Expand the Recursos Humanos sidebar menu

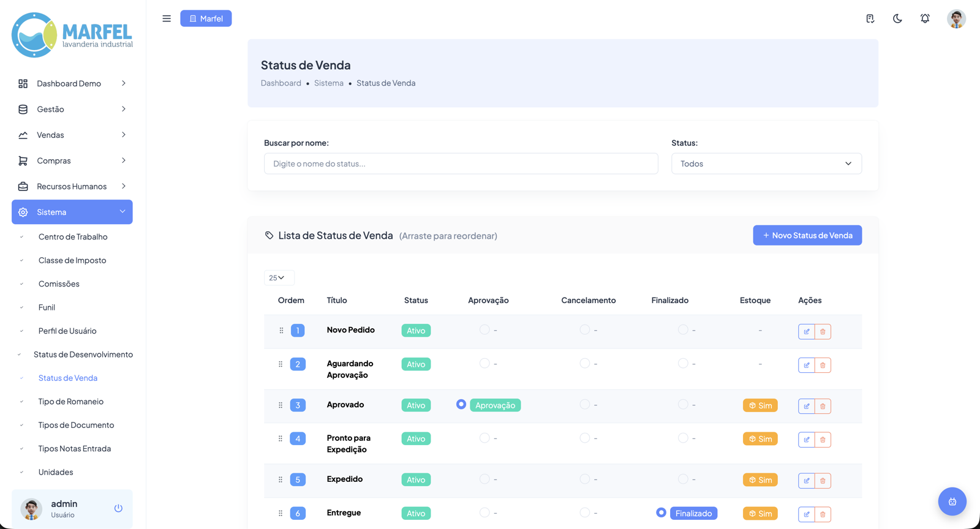(72, 186)
